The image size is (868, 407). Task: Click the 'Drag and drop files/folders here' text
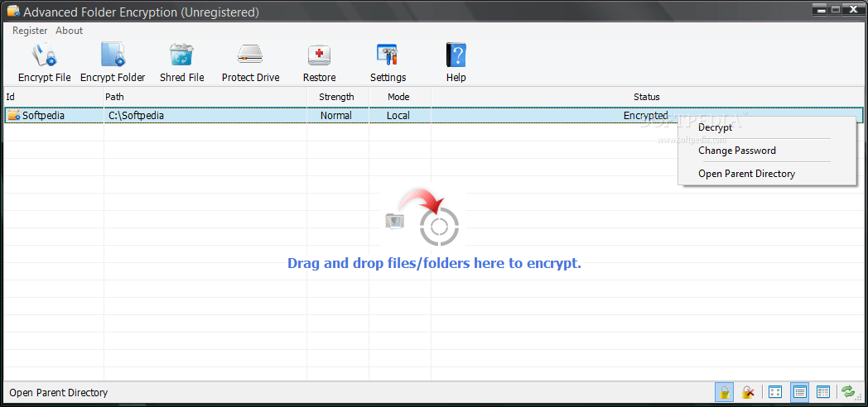point(434,263)
